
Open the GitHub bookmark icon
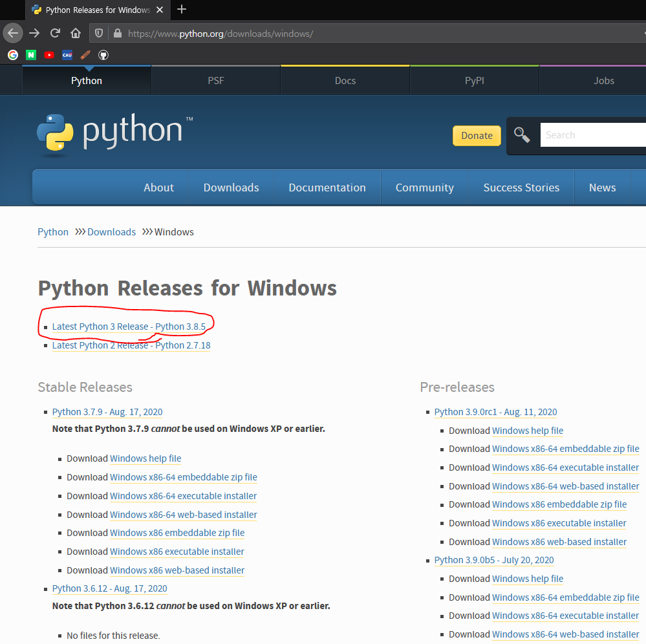103,55
